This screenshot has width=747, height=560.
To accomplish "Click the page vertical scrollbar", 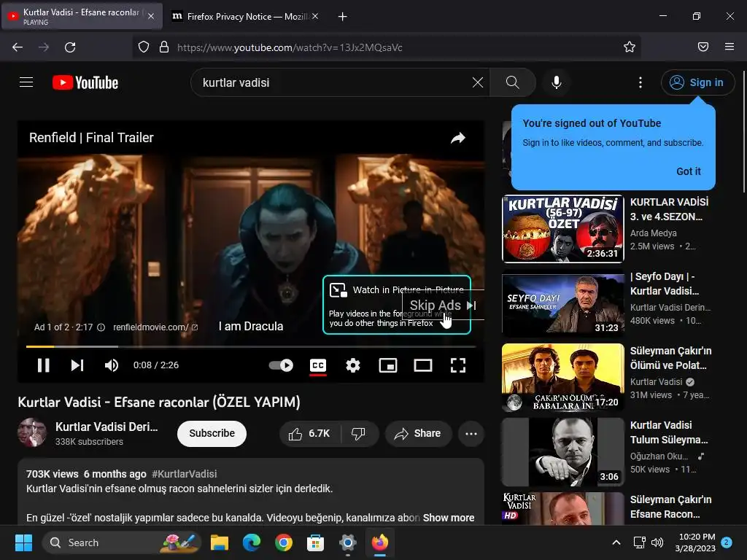I will point(743,132).
